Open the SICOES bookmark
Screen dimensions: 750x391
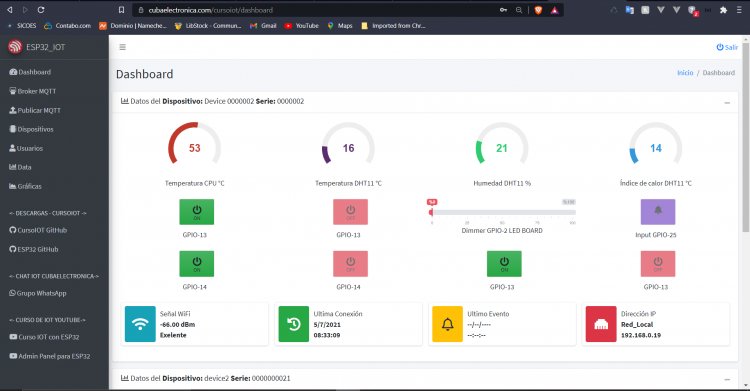(x=22, y=26)
